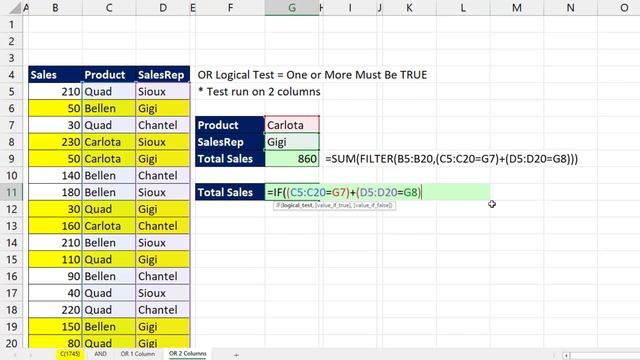The width and height of the screenshot is (640, 360).
Task: Click the SalesRep header cell in table
Action: pos(162,75)
